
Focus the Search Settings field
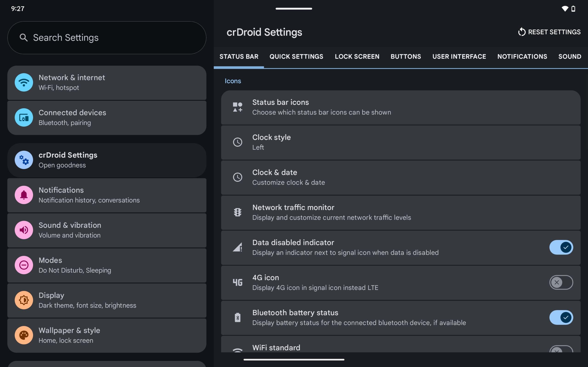(x=107, y=38)
